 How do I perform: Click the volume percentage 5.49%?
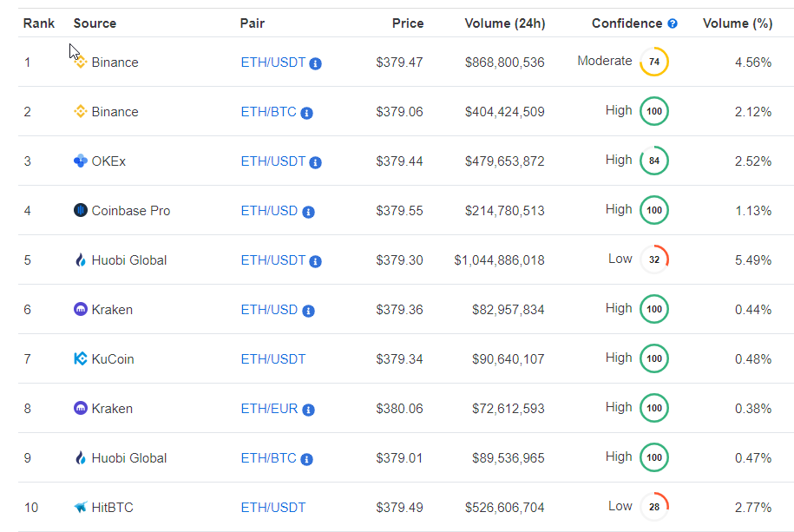tap(753, 259)
